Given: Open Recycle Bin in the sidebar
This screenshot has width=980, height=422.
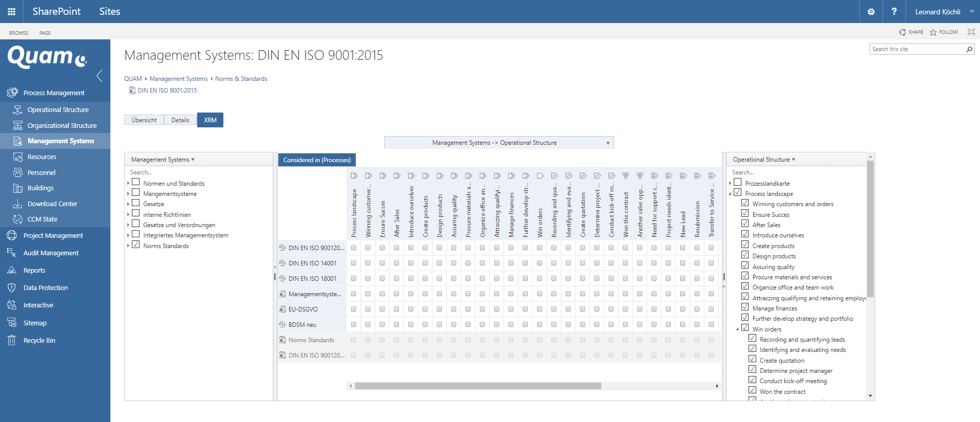Looking at the screenshot, I should pos(39,340).
